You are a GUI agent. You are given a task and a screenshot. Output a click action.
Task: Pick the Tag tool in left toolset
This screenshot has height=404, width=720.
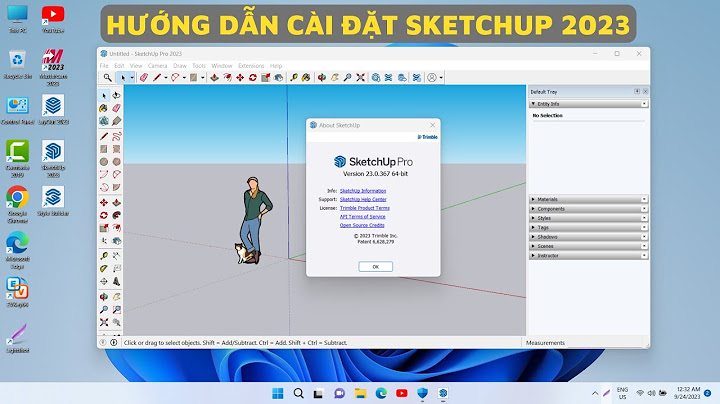(117, 121)
